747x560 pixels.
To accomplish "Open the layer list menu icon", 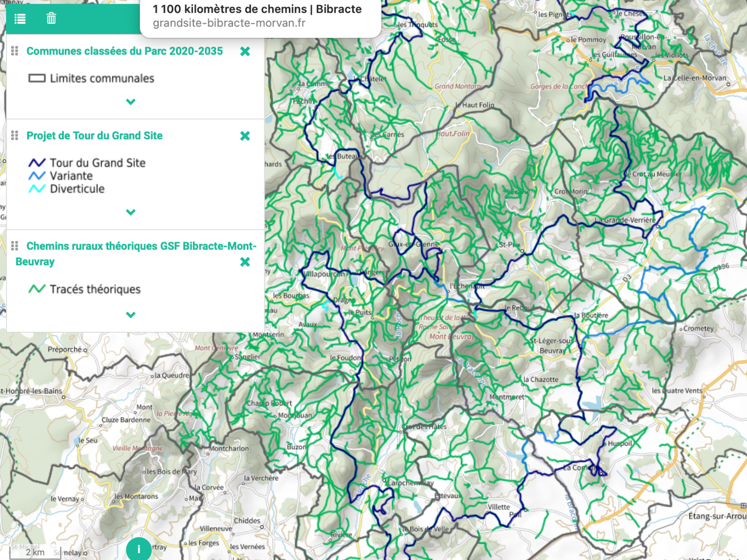I will point(20,19).
